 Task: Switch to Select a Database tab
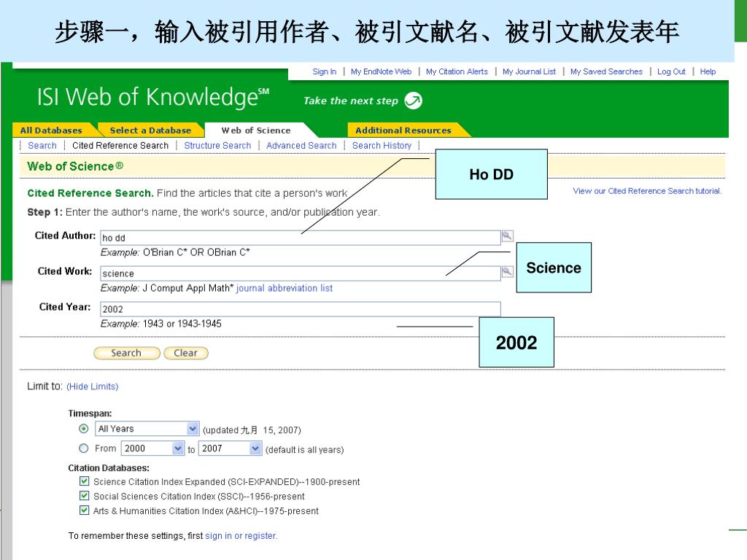click(x=150, y=130)
